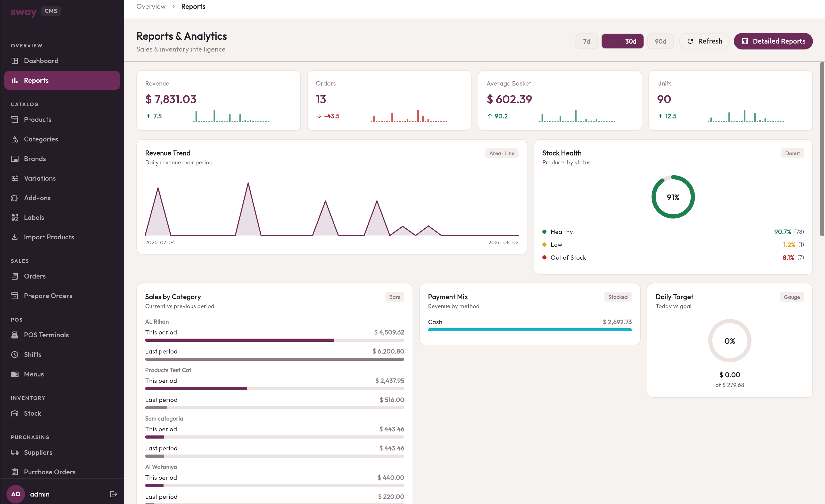Click the Import Products download icon
The image size is (825, 504).
click(15, 237)
